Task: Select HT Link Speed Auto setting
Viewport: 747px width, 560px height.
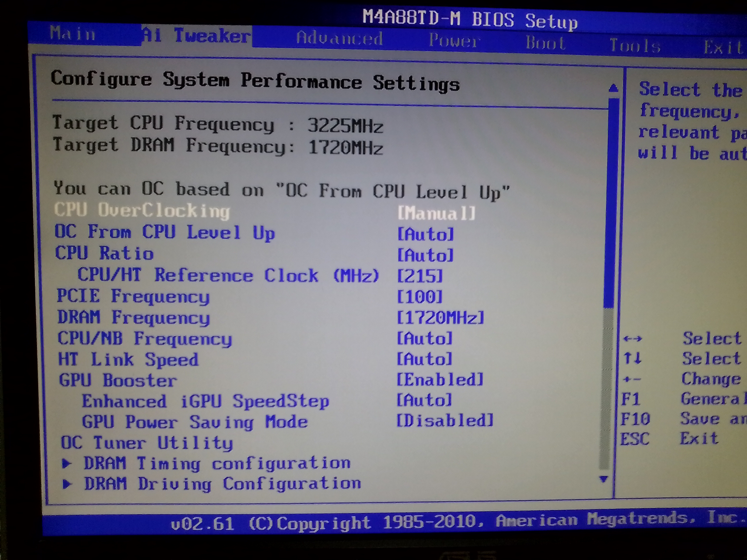Action: (x=424, y=359)
